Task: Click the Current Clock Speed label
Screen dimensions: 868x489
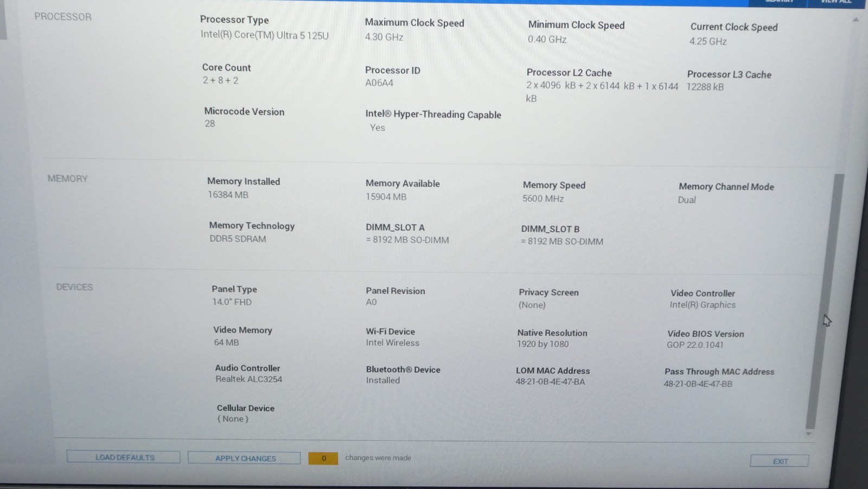Action: [x=734, y=27]
